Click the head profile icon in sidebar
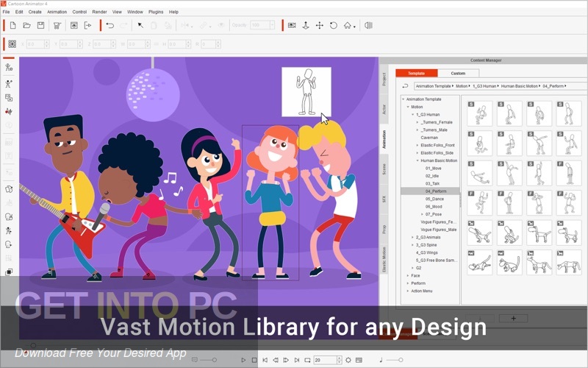The image size is (588, 368). 9,244
